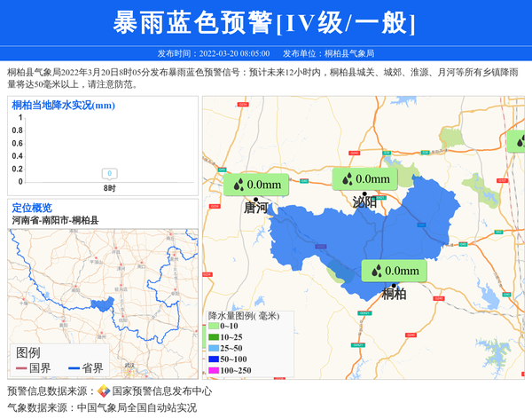Click the 0 data point on the 8时 chart

(109, 174)
